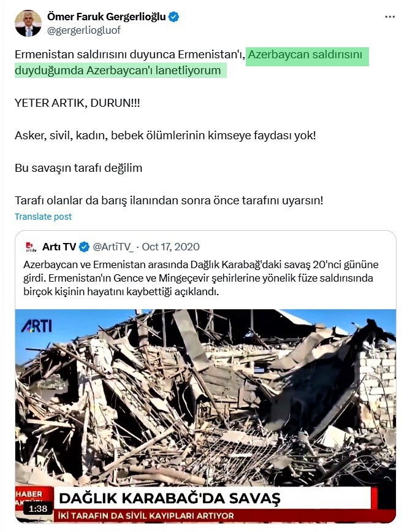The image size is (407, 532).
Task: Open the @gergerliogluof handle link
Action: click(84, 30)
